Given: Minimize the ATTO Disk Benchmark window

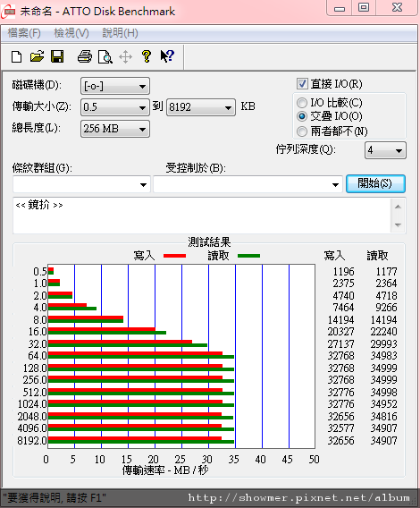Looking at the screenshot, I should click(x=340, y=8).
